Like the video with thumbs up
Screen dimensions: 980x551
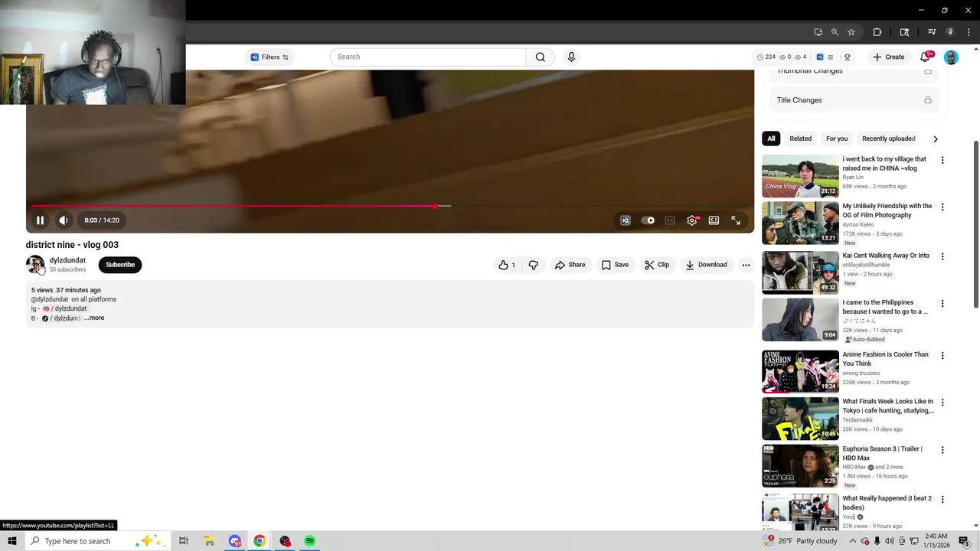pos(507,265)
